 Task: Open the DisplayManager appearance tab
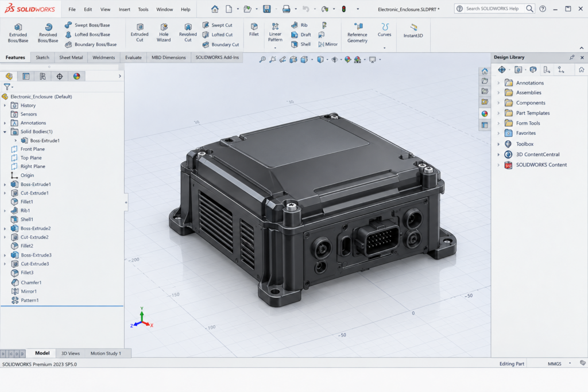click(x=76, y=76)
